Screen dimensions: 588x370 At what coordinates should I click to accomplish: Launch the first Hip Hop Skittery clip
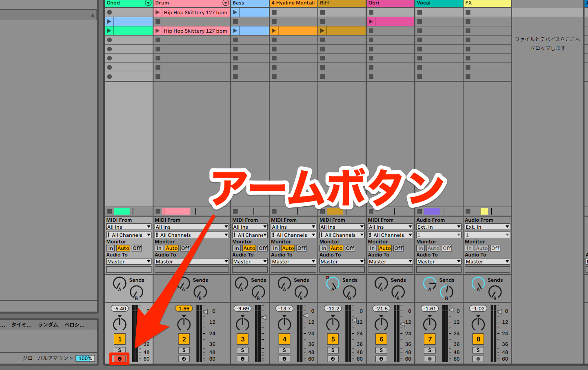(158, 12)
